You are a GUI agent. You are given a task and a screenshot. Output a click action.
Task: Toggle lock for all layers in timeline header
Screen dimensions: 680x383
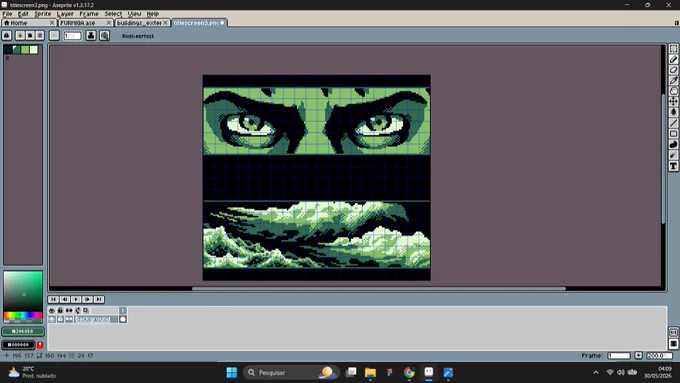point(60,311)
